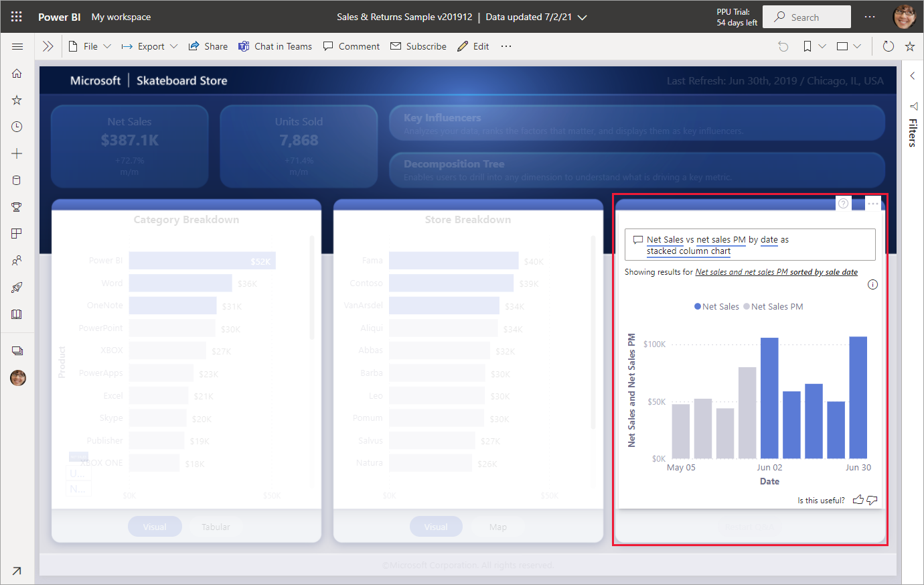Open Workspaces icon in left sidebar

point(17,351)
